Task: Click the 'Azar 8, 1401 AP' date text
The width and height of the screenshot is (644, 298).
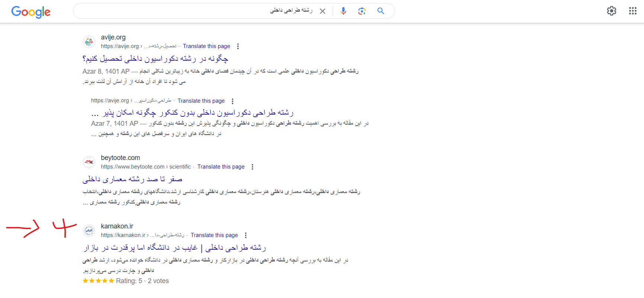Action: point(106,71)
